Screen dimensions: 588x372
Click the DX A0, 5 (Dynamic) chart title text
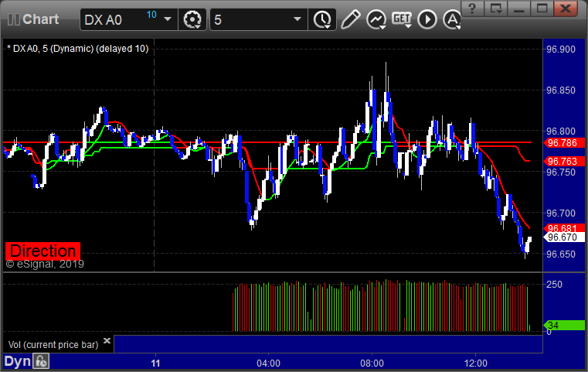coord(77,49)
